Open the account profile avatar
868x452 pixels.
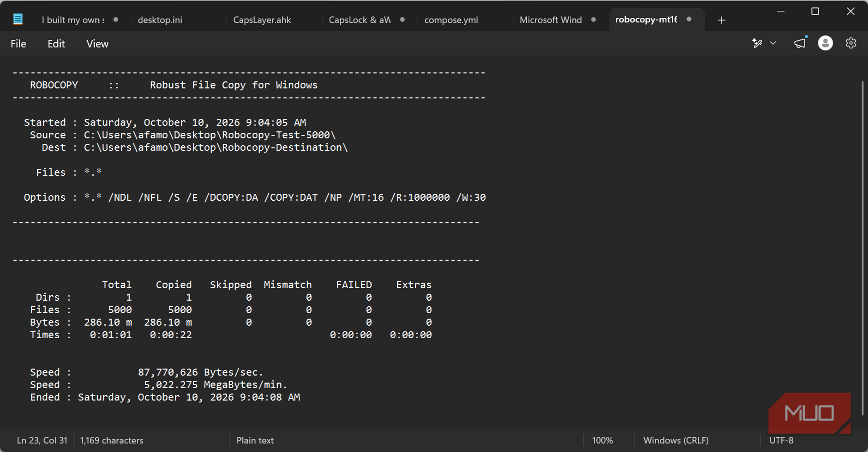pos(825,43)
